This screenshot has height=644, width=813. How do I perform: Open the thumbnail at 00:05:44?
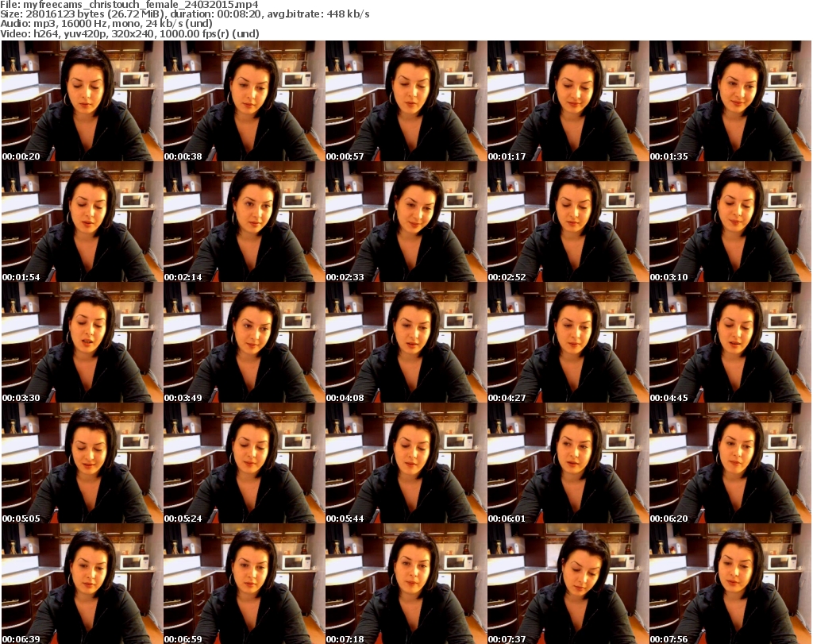click(405, 464)
